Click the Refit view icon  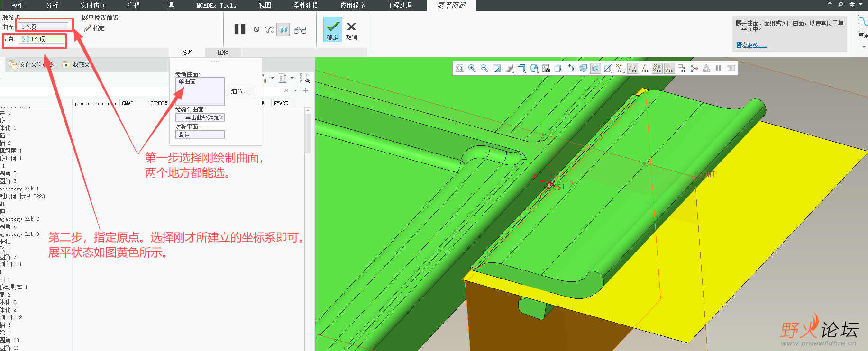[x=460, y=68]
